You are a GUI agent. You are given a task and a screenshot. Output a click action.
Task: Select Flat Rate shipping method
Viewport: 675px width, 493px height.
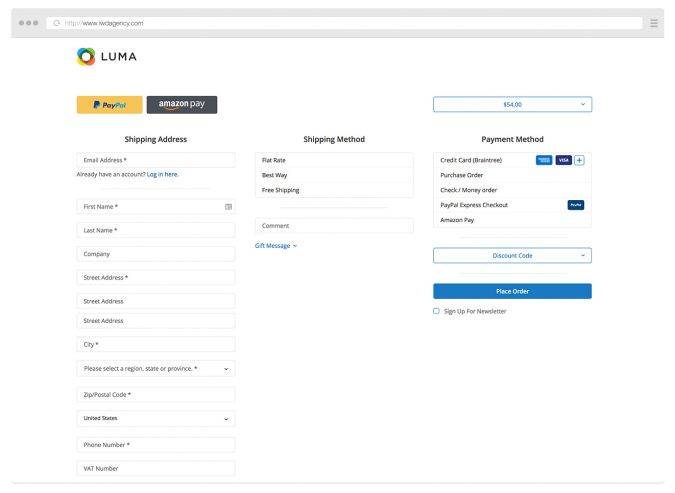(x=334, y=160)
